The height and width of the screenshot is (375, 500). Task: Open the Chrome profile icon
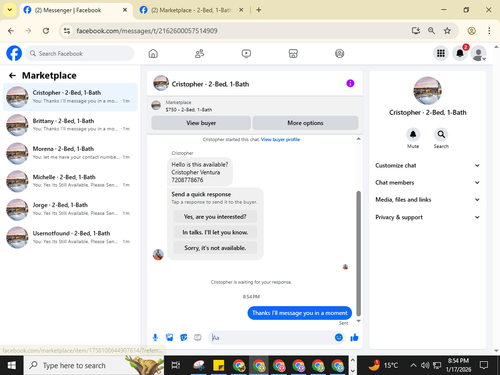(x=471, y=31)
